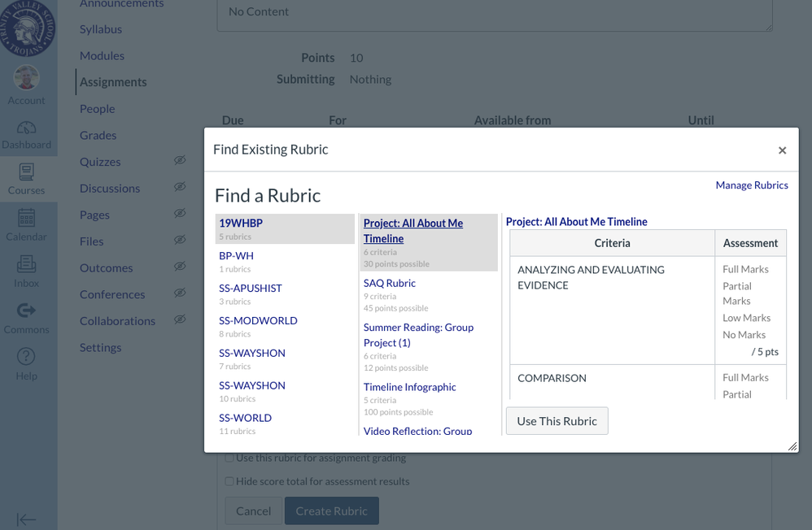
Task: Enable "Hide score total for assessment results"
Action: (x=229, y=481)
